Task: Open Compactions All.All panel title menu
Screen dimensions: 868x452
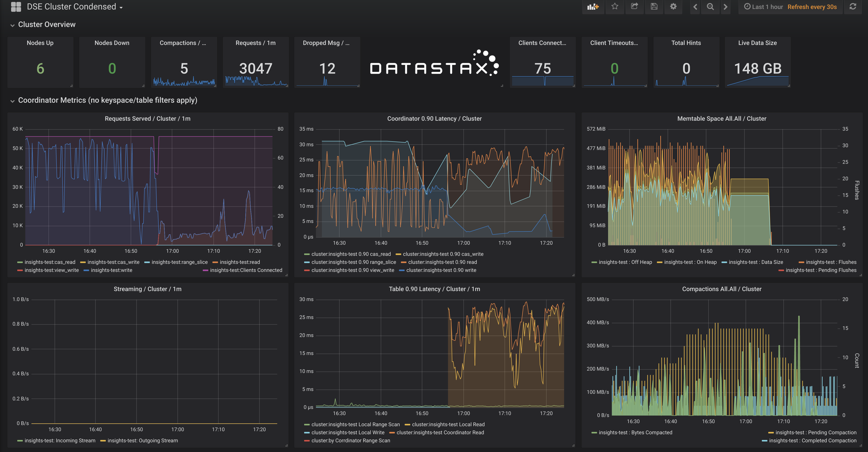Action: [721, 289]
